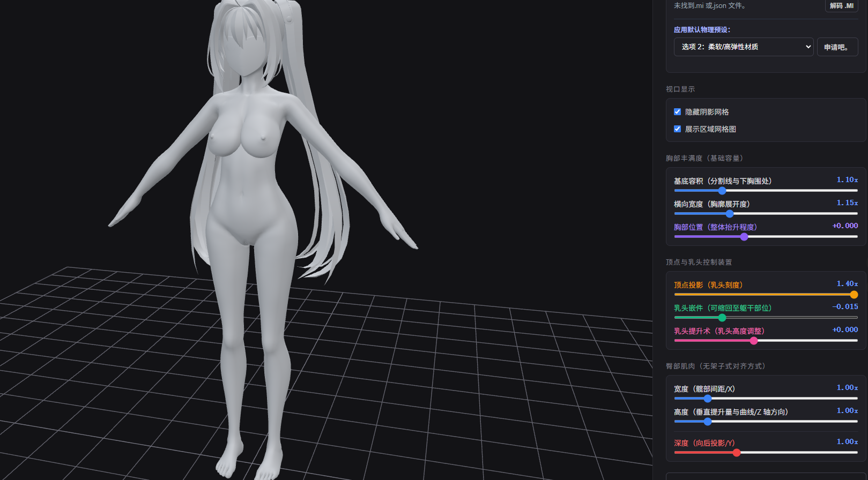The width and height of the screenshot is (868, 480).
Task: Click the 1.10x value for 基底容积
Action: click(x=847, y=180)
